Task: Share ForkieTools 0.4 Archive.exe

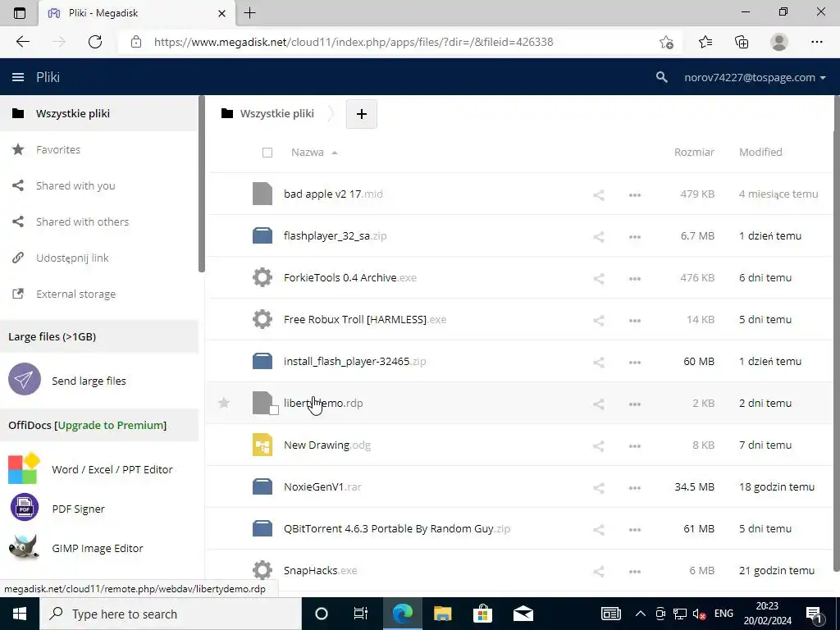Action: (x=599, y=279)
